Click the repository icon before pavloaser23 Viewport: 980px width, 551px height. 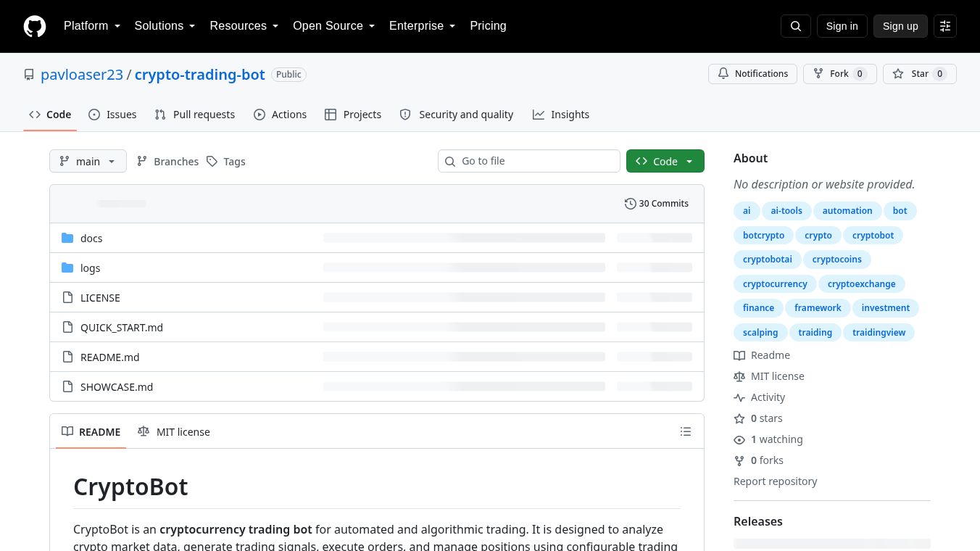tap(29, 75)
